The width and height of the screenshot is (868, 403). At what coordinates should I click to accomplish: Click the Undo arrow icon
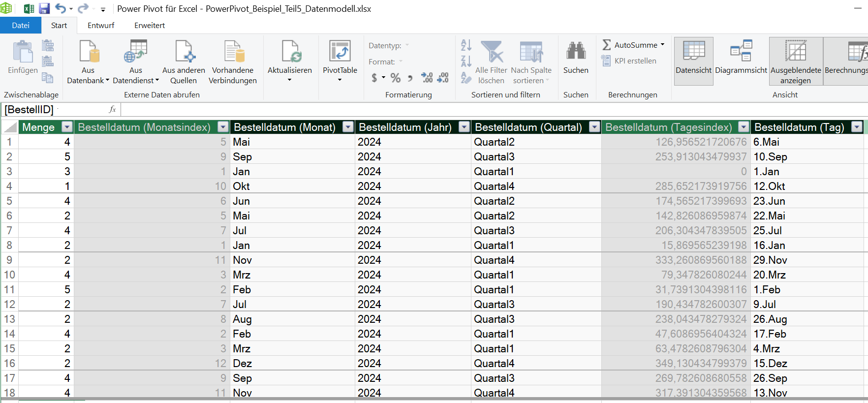[61, 8]
